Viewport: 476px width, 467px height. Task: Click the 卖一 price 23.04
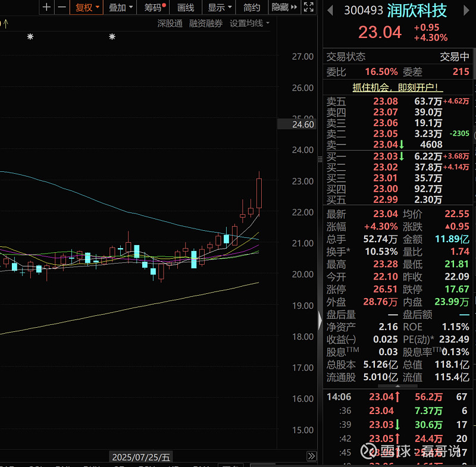pos(385,145)
